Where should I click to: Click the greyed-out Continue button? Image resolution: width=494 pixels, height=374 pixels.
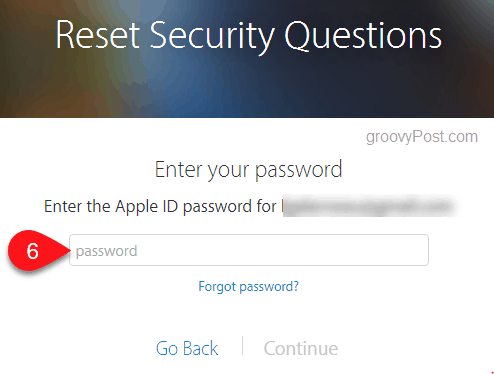click(301, 349)
